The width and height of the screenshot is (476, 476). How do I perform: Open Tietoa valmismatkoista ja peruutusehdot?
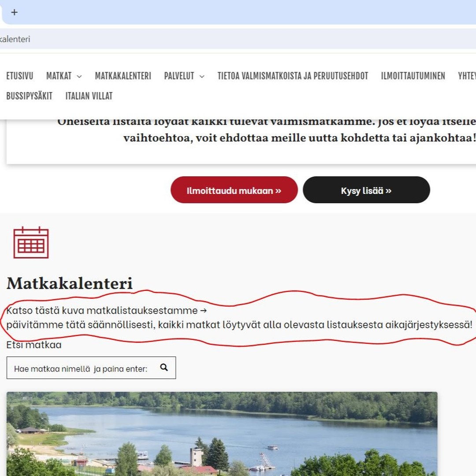tap(293, 76)
